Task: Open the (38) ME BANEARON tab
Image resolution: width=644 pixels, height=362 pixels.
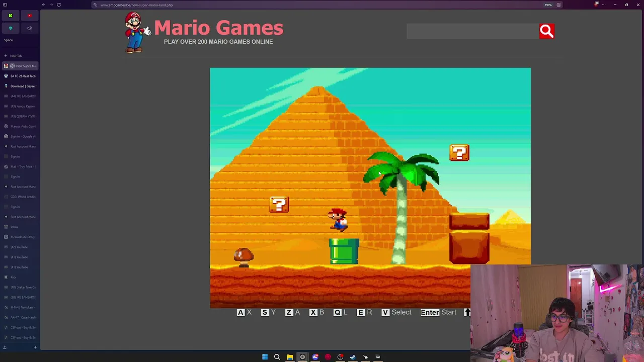Action: click(x=20, y=297)
